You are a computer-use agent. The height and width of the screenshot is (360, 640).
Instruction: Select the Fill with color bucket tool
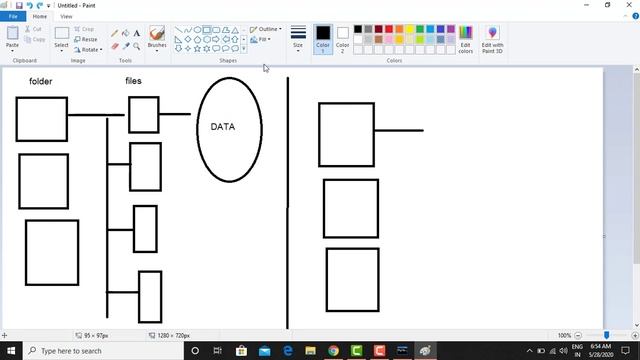(x=126, y=33)
